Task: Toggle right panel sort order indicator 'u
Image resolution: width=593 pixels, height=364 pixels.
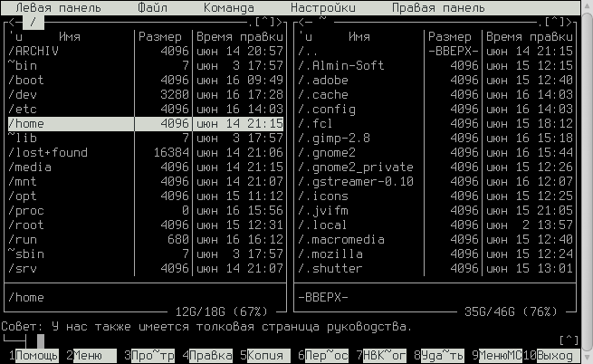Action: click(305, 37)
